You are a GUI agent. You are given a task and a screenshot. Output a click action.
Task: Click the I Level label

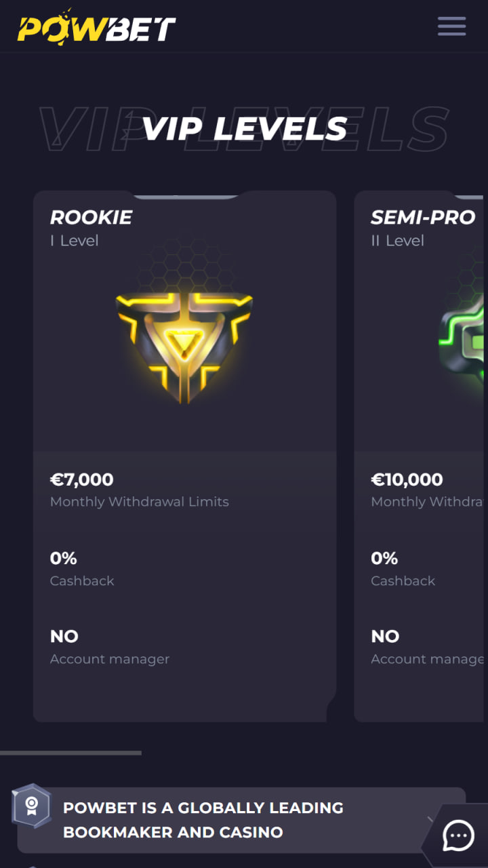pyautogui.click(x=75, y=241)
